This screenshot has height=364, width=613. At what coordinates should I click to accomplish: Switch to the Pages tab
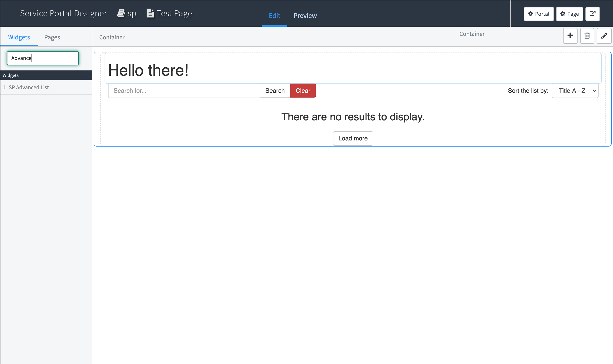coord(52,37)
